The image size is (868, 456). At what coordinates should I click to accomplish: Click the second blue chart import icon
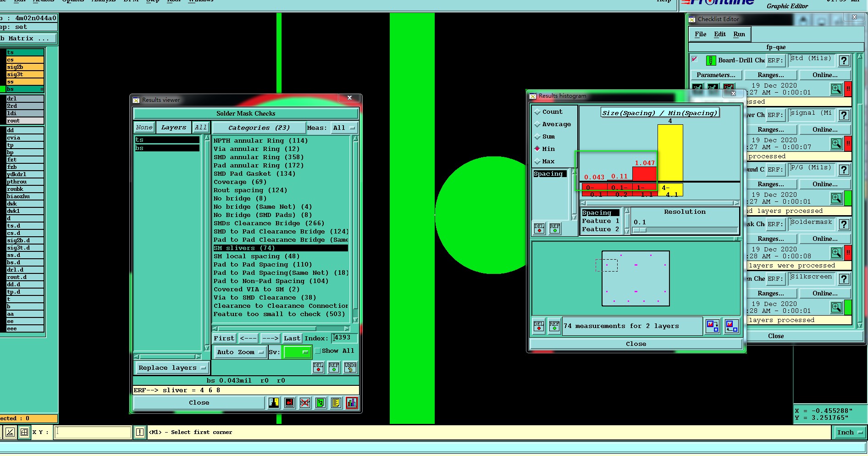[732, 326]
